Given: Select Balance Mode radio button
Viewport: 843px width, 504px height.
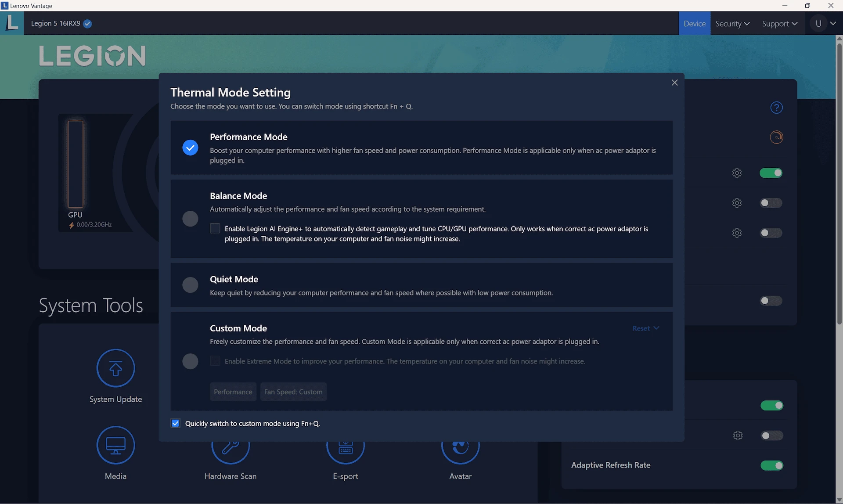Looking at the screenshot, I should (x=190, y=219).
